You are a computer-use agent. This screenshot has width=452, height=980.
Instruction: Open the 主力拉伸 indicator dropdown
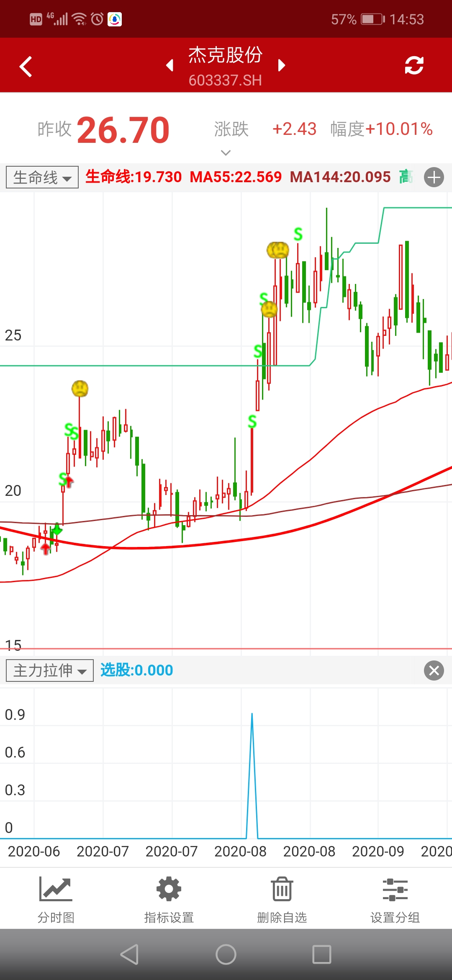(49, 671)
